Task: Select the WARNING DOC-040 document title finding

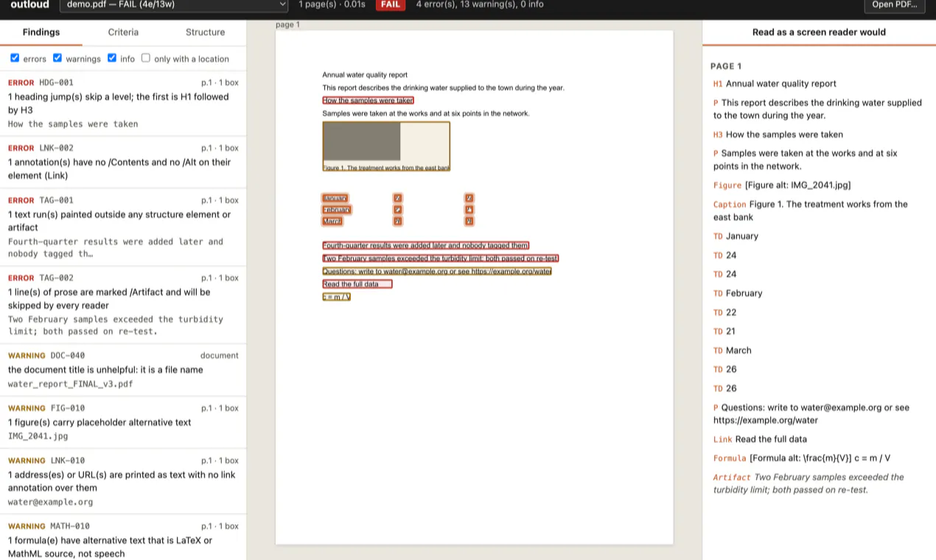Action: pos(123,370)
